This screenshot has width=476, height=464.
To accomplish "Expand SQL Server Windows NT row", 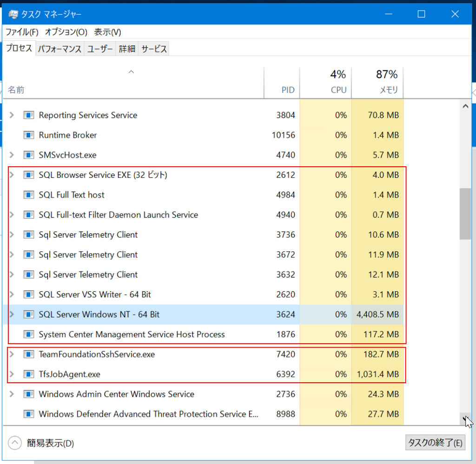I will pyautogui.click(x=12, y=314).
